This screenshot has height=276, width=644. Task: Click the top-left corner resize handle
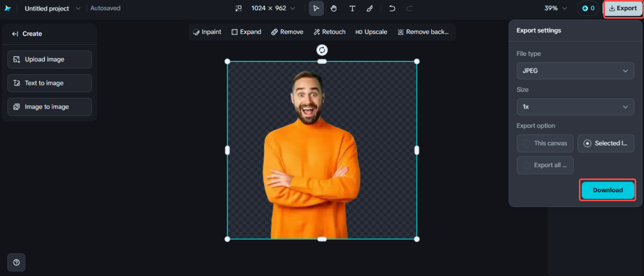point(227,61)
